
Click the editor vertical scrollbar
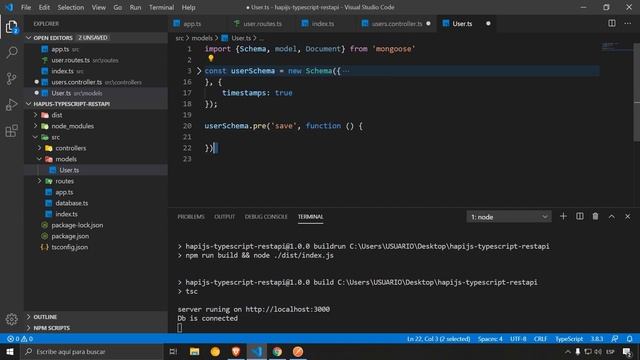636,92
